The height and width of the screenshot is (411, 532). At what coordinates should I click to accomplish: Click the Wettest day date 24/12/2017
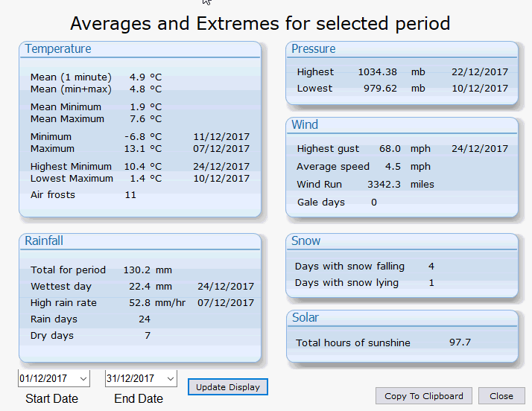226,286
